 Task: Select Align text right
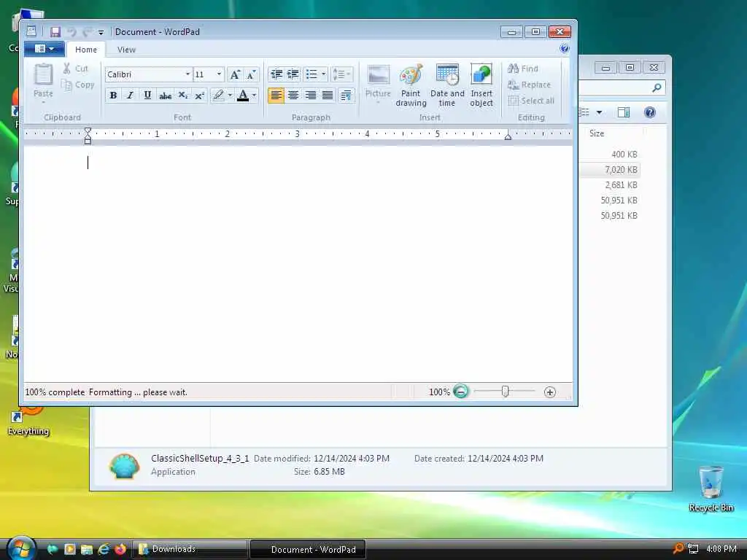(x=310, y=96)
